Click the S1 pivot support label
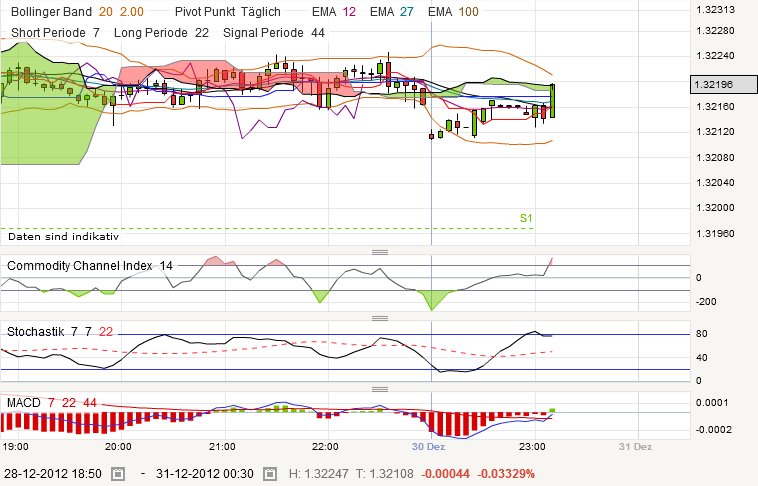This screenshot has width=758, height=486. (x=526, y=218)
